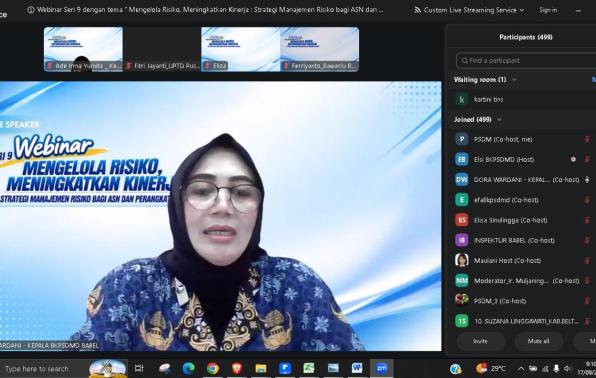Image resolution: width=596 pixels, height=378 pixels.
Task: Toggle microphone of PSDM_3
Action: point(587,301)
